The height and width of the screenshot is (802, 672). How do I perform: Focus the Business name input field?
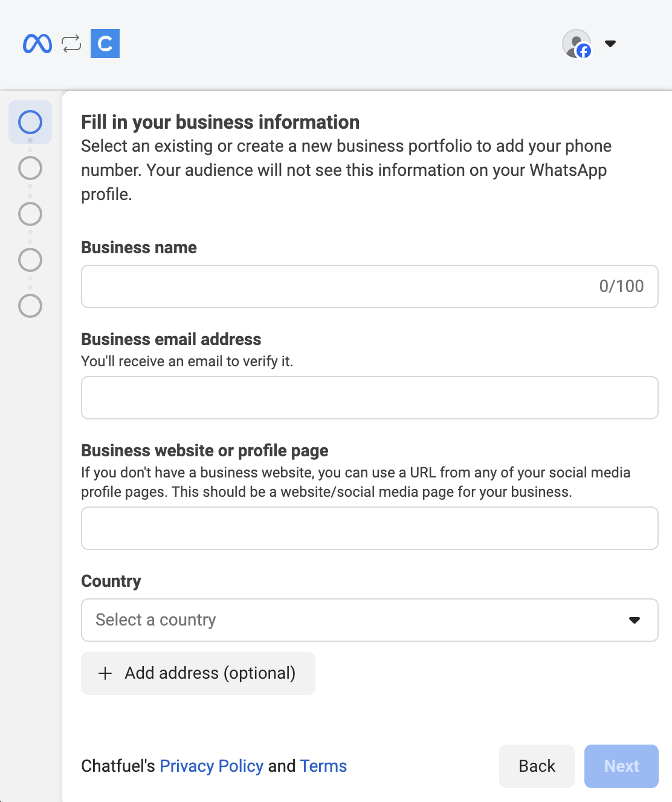338,286
